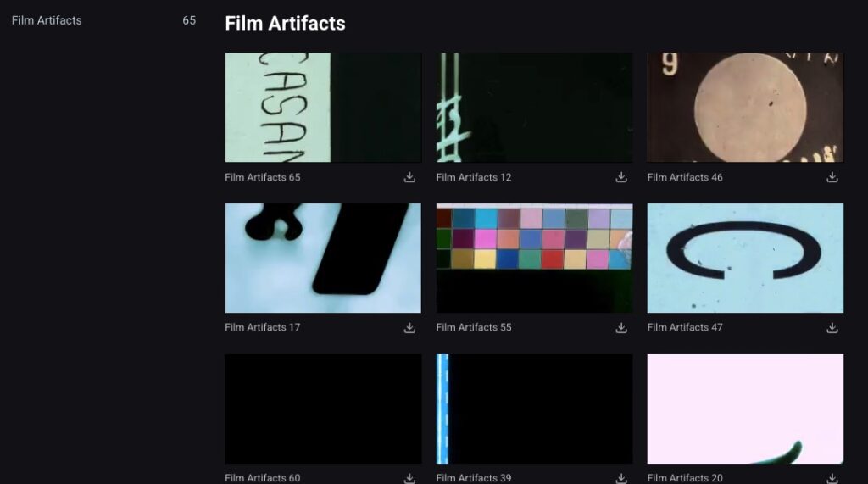Open thumbnail with slanted black bar shape
The image size is (868, 484).
[x=323, y=258]
